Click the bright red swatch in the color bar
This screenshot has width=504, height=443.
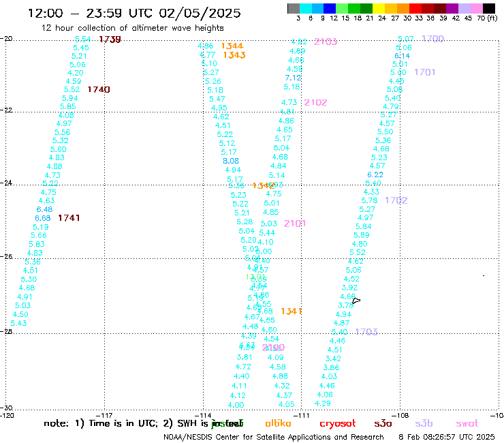(415, 8)
